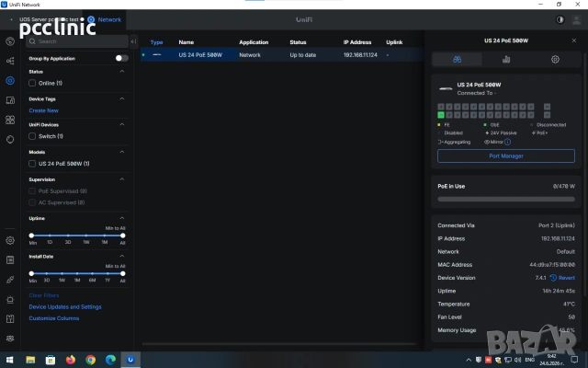
Task: Open the bottom-most sidebar icon
Action: [x=10, y=339]
